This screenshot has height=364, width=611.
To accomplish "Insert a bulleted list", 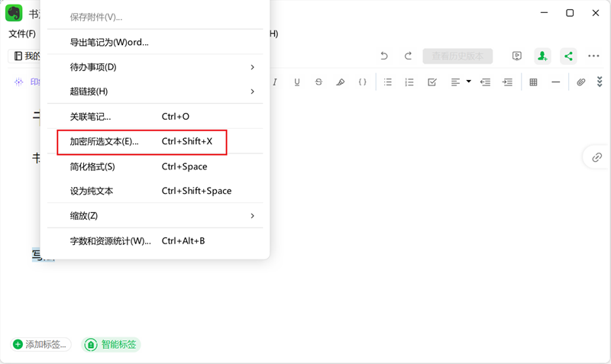I will [x=388, y=82].
